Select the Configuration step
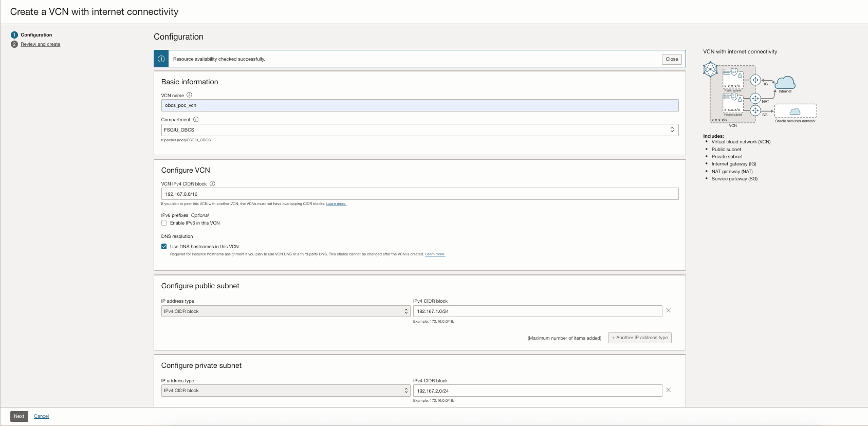 (x=36, y=35)
